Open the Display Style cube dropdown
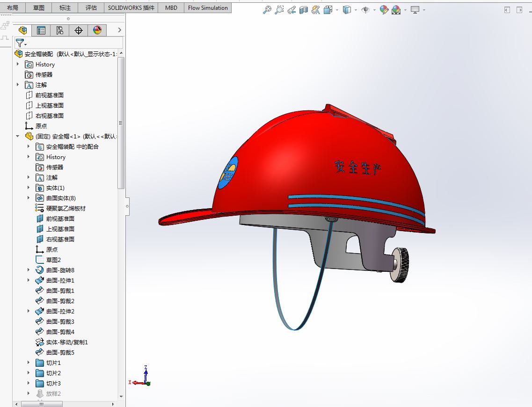 [356, 10]
